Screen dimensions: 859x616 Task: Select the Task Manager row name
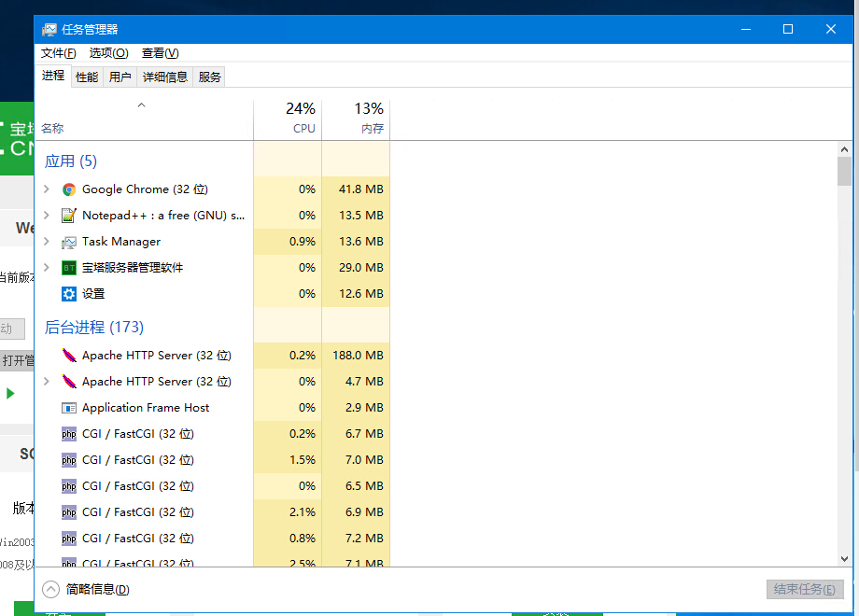(121, 242)
